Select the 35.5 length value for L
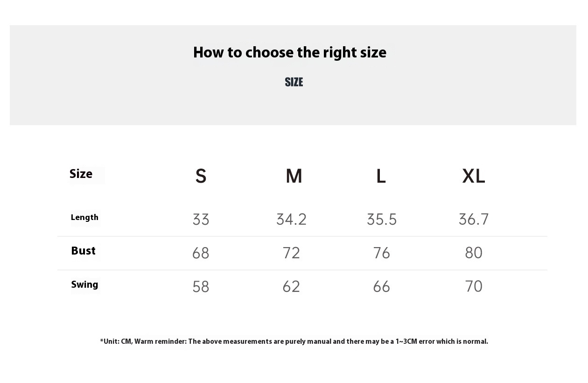This screenshot has width=588, height=383. [x=382, y=220]
